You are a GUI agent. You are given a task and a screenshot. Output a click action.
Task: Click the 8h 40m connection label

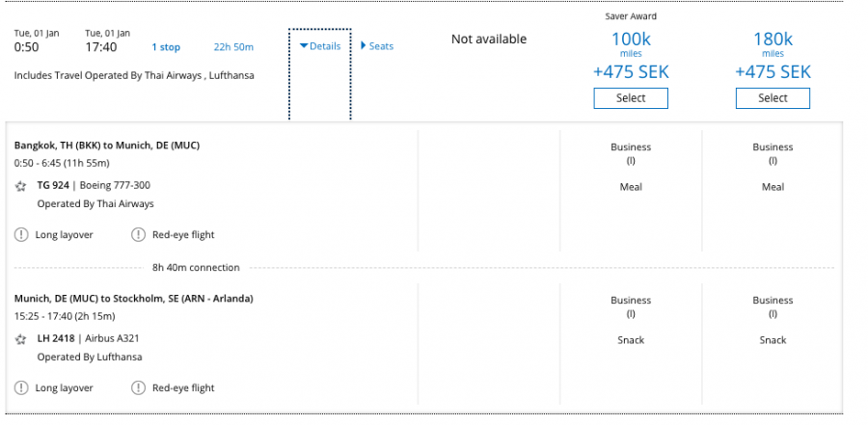[x=196, y=267]
